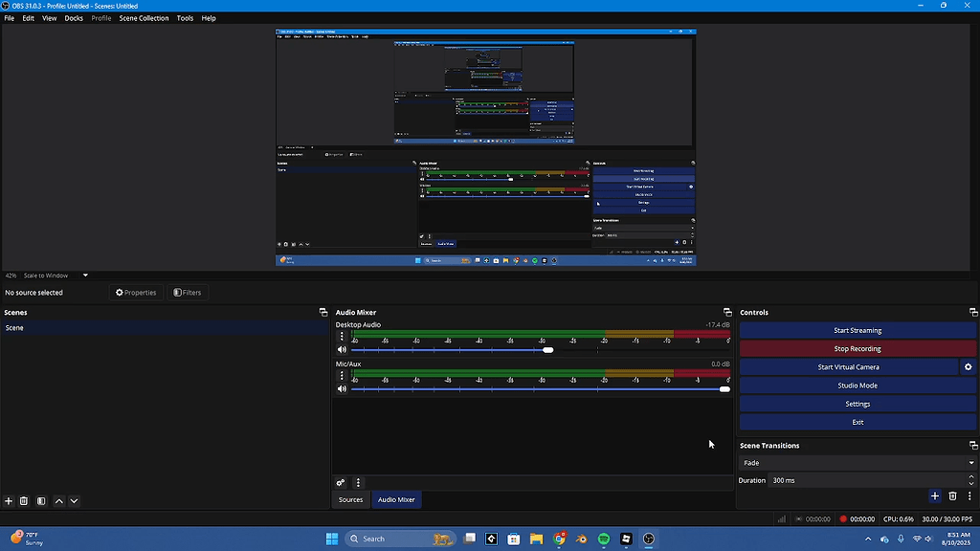Image resolution: width=980 pixels, height=551 pixels.
Task: Open File Explorer from taskbar
Action: click(536, 539)
